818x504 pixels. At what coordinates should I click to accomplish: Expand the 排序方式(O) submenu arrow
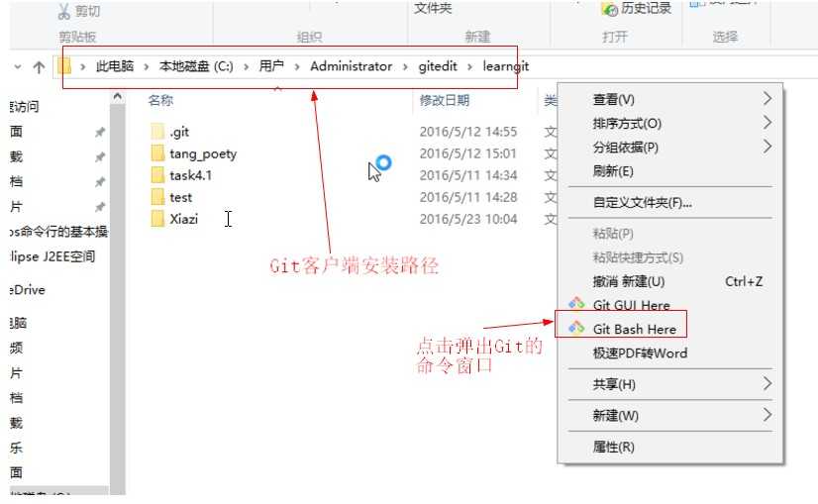(x=767, y=123)
